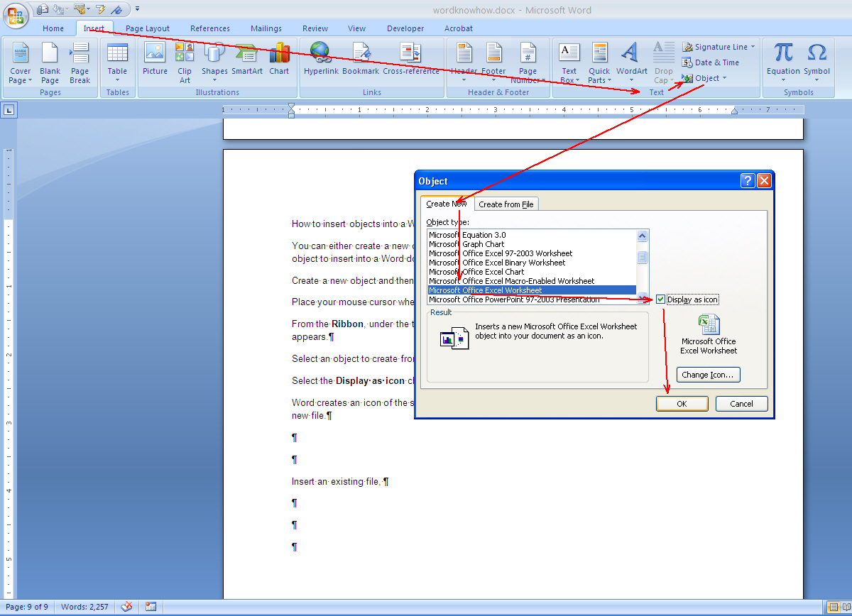Uncheck the Display as icon checkbox
The width and height of the screenshot is (852, 616).
pyautogui.click(x=661, y=299)
